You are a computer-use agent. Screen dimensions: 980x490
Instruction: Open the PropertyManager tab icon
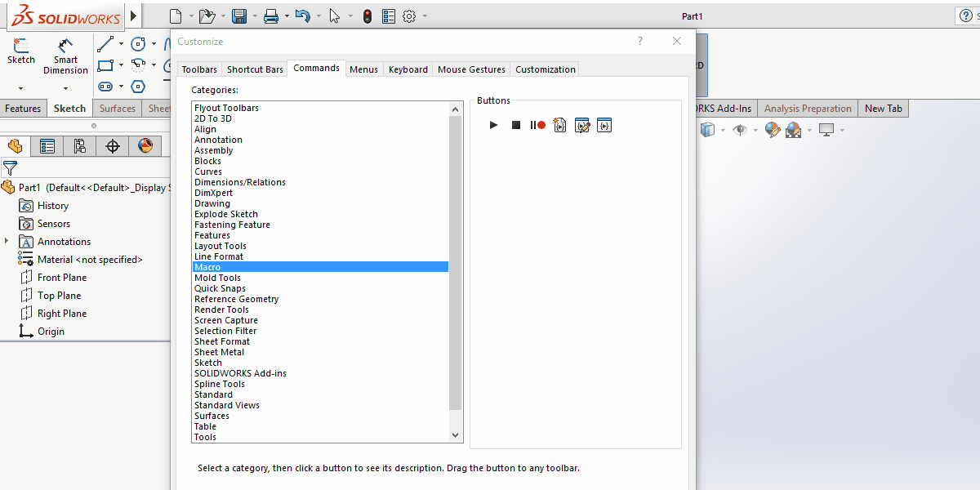[x=47, y=146]
